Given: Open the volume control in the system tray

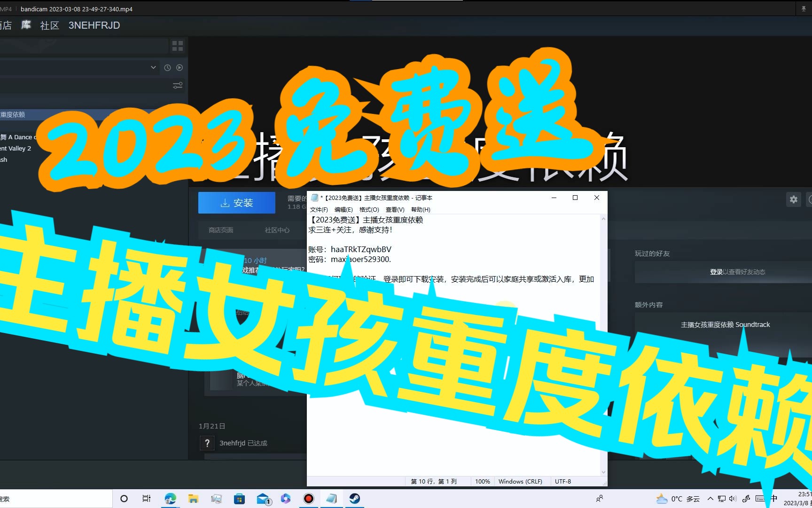Looking at the screenshot, I should point(734,499).
